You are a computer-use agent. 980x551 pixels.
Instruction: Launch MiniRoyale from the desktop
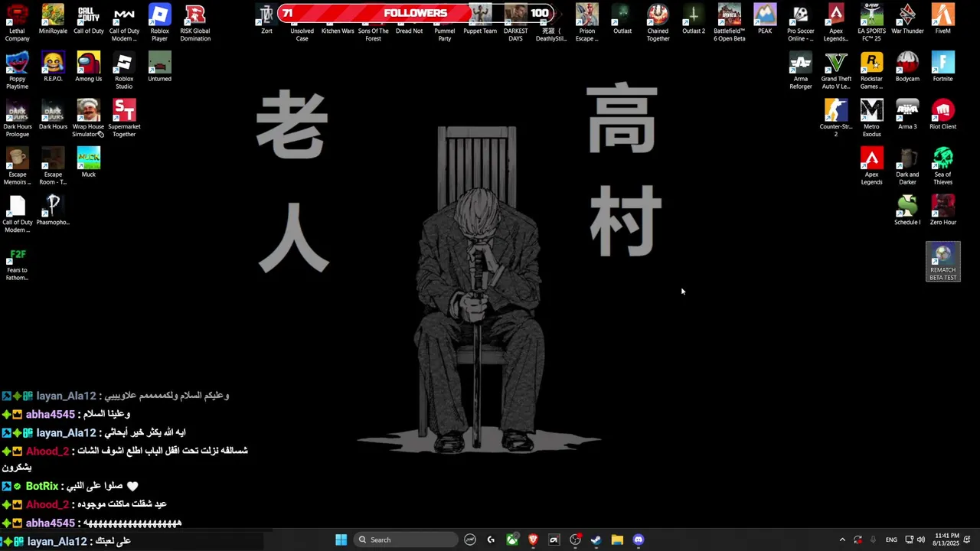pyautogui.click(x=53, y=20)
